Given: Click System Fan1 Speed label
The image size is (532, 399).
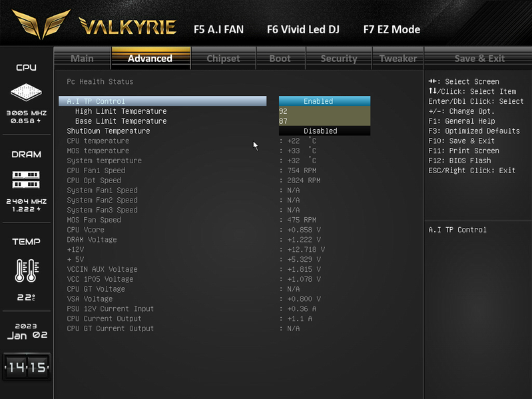Looking at the screenshot, I should pyautogui.click(x=102, y=190).
